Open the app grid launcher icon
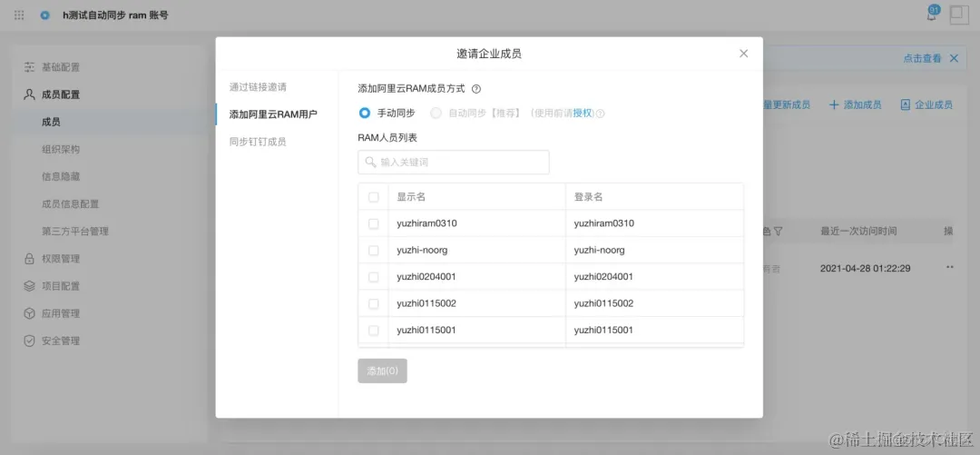The width and height of the screenshot is (980, 455). [19, 15]
